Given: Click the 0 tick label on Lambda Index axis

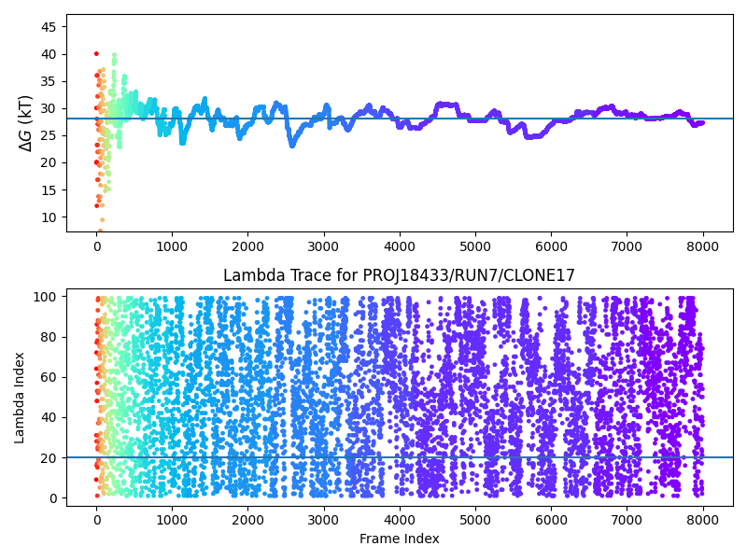Looking at the screenshot, I should pyautogui.click(x=51, y=498).
